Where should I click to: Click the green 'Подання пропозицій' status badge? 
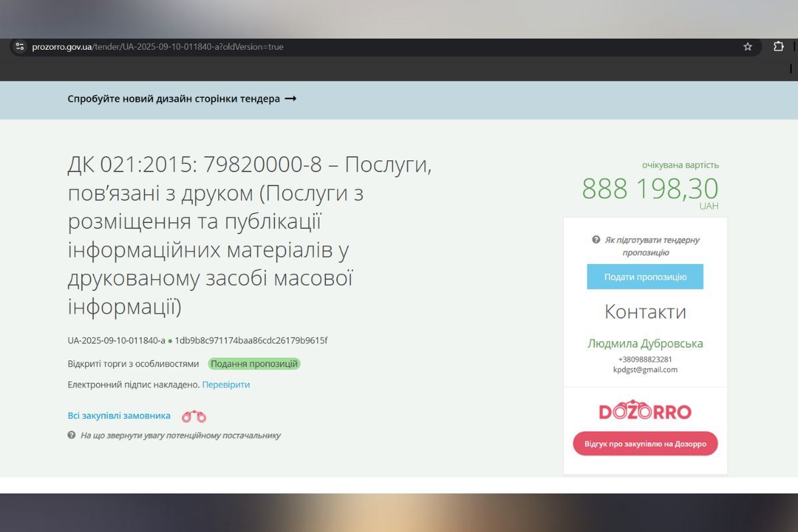[x=255, y=363]
